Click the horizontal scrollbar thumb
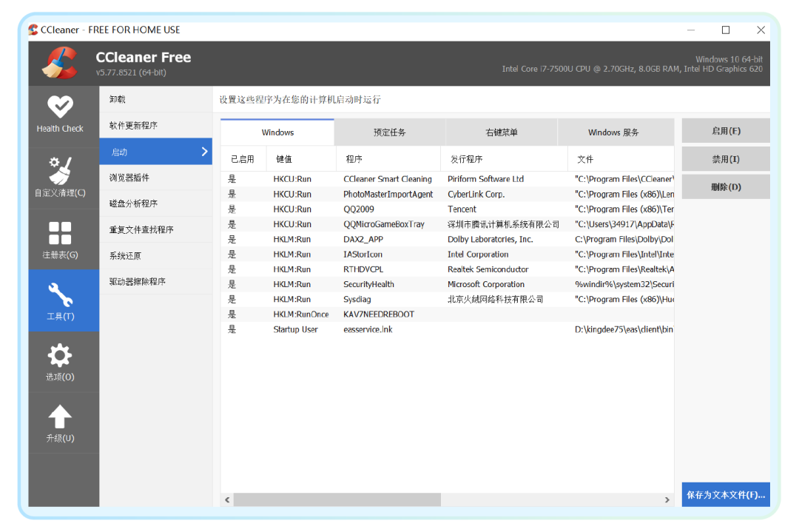This screenshot has height=532, width=799. click(337, 500)
